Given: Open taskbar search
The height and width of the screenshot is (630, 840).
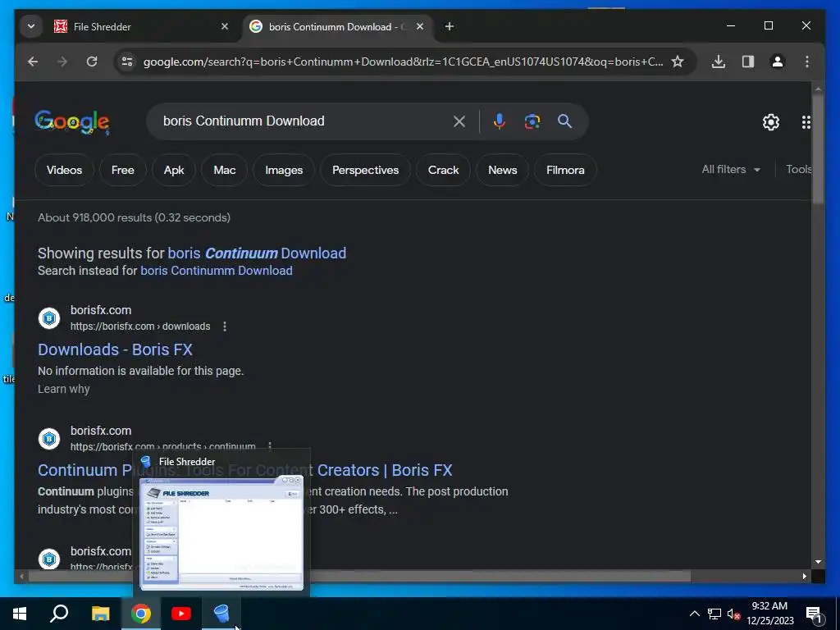Looking at the screenshot, I should click(x=59, y=614).
